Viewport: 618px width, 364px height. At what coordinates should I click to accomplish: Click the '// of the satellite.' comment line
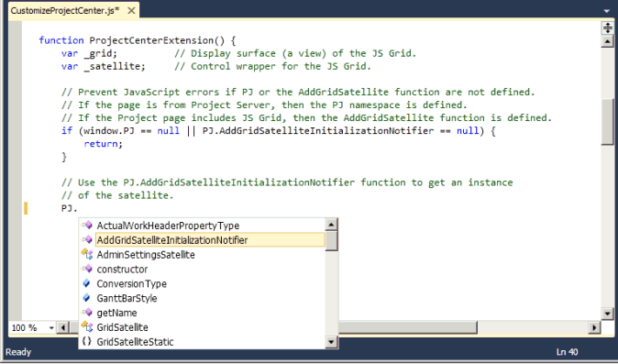[117, 195]
